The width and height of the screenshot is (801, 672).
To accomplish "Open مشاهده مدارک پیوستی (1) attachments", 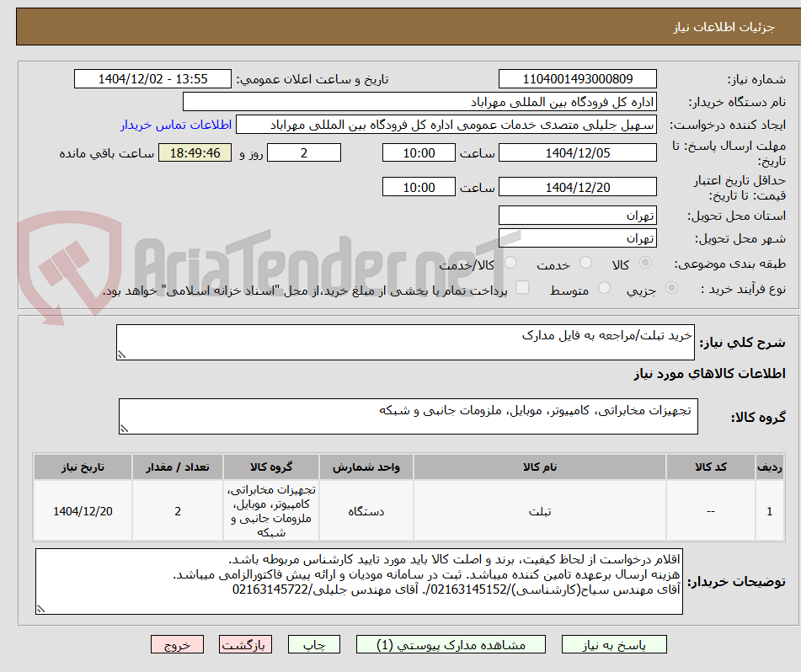I will click(x=451, y=644).
